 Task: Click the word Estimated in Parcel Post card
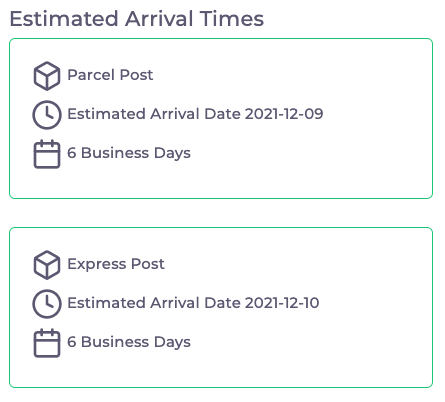coord(107,114)
